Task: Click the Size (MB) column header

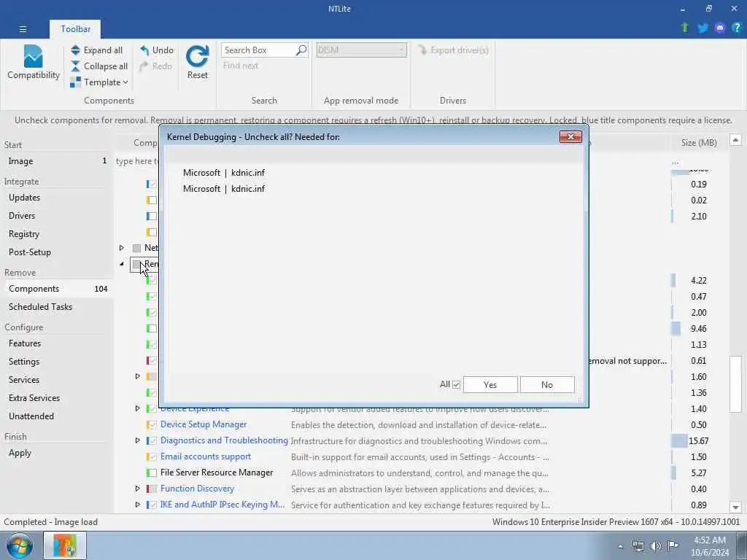Action: 698,143
